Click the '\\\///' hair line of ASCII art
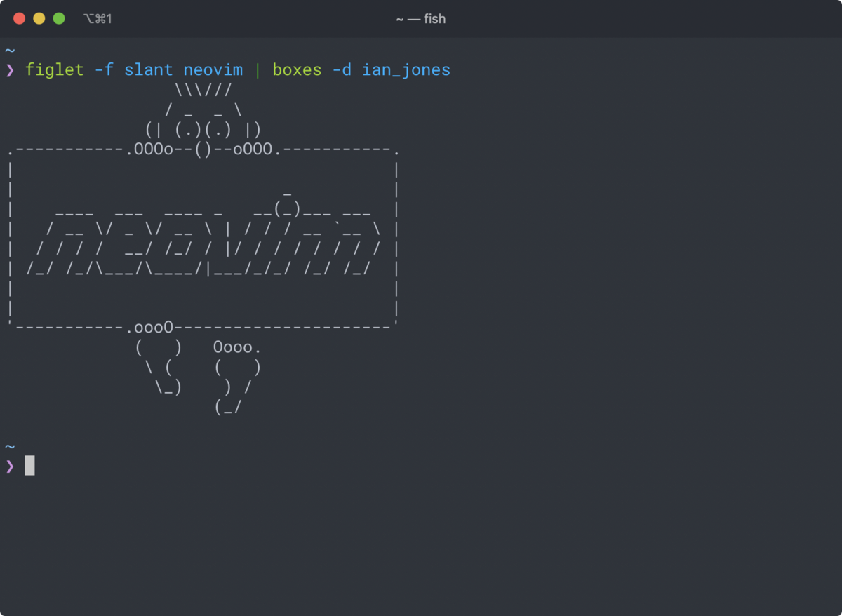Screen dimensions: 842x616 (x=203, y=90)
